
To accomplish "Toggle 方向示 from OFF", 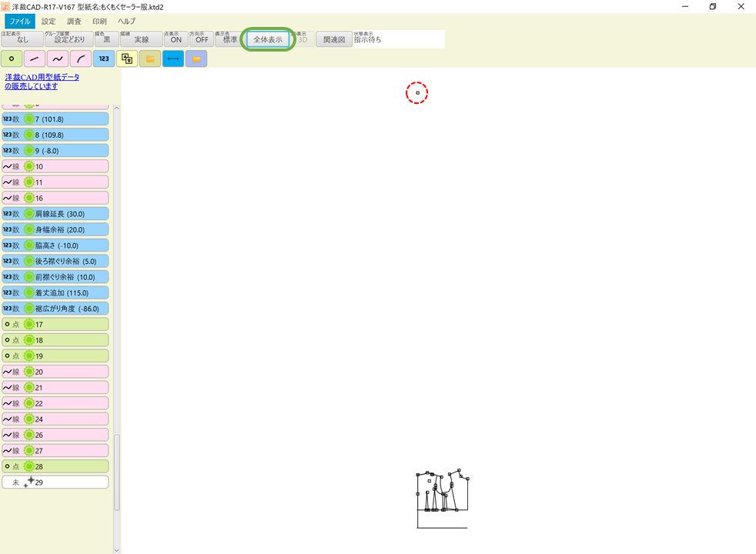I will 201,38.
